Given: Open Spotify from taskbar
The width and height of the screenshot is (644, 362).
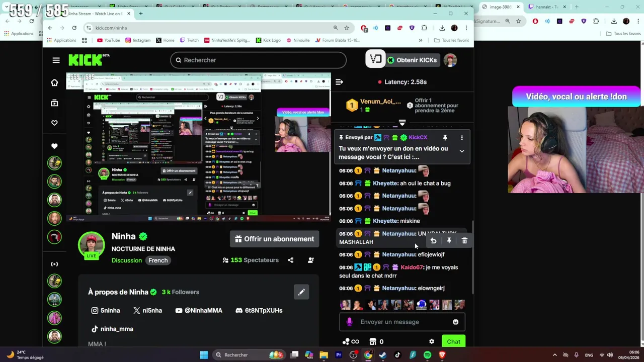Looking at the screenshot, I should [x=427, y=355].
